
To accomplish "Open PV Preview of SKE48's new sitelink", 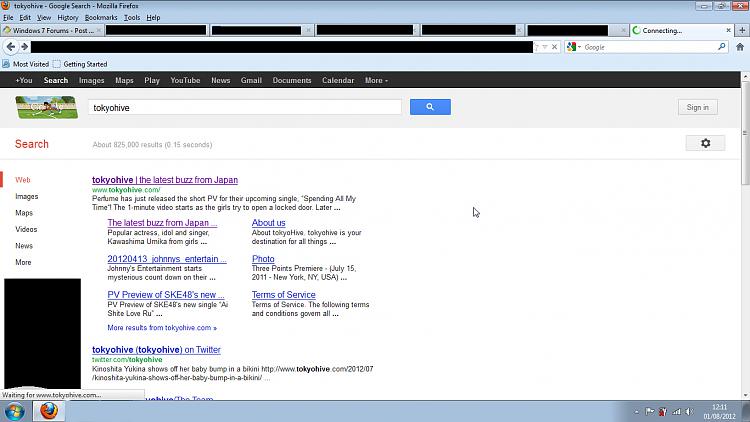I will click(165, 295).
